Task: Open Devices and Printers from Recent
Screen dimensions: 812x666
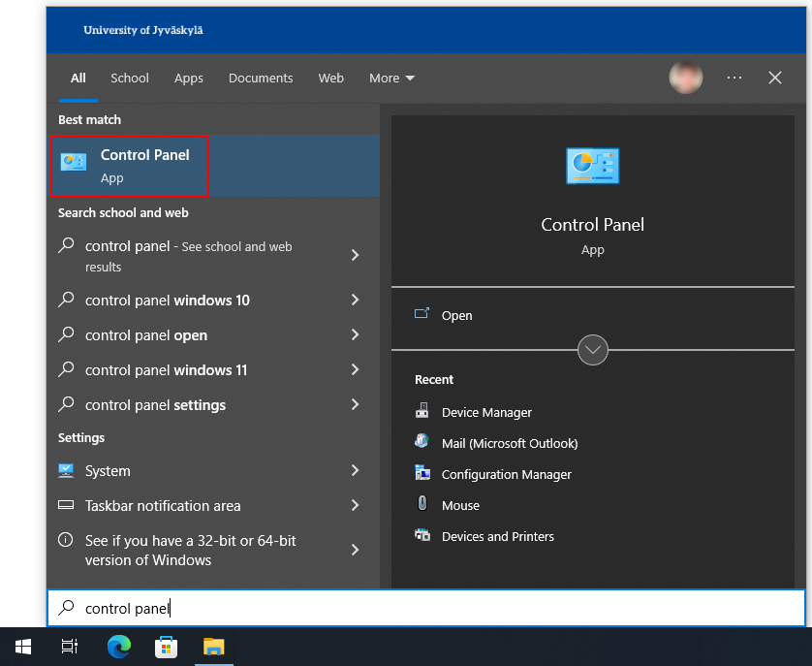Action: pos(498,536)
